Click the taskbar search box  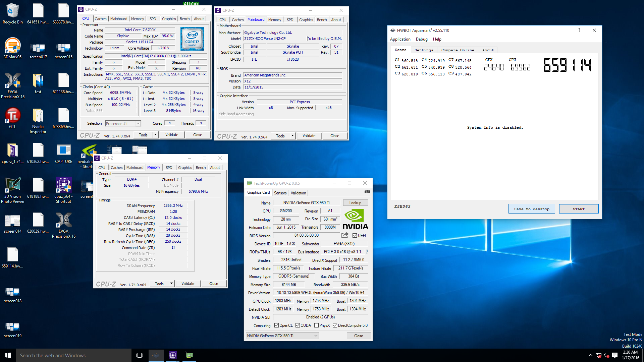pos(74,355)
